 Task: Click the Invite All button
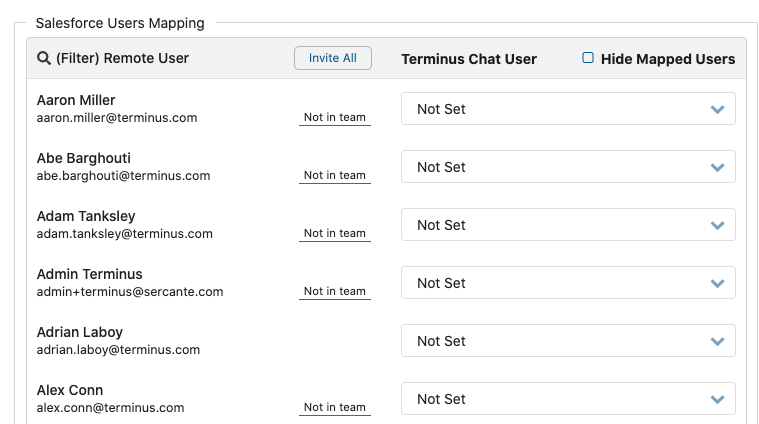pyautogui.click(x=333, y=58)
